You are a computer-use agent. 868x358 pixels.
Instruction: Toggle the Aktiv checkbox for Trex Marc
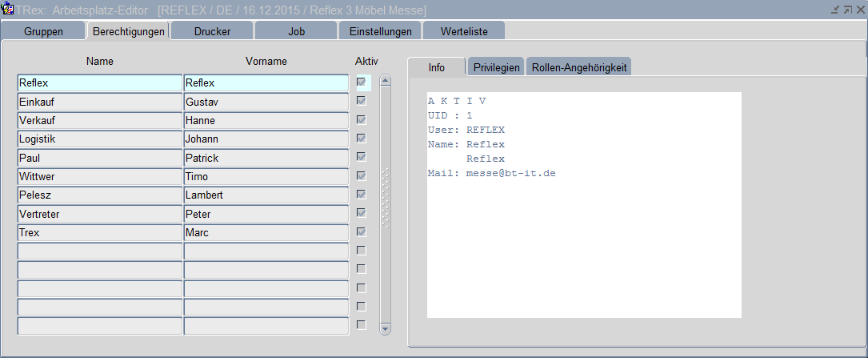point(362,232)
